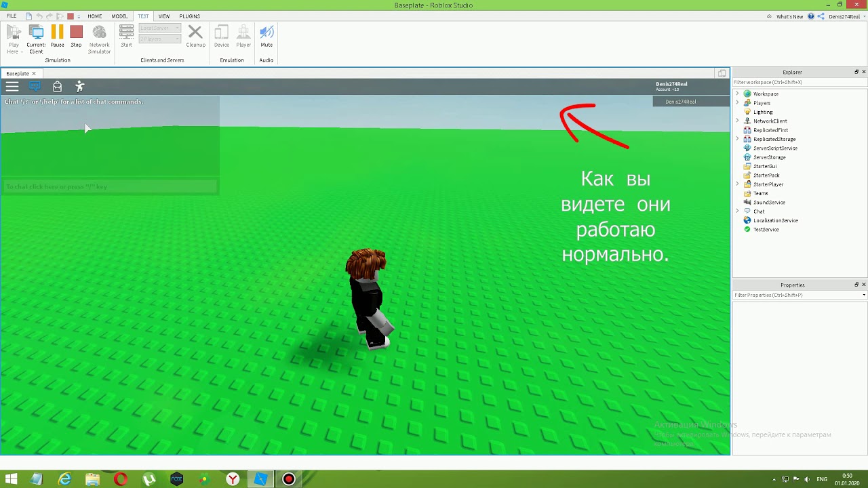Viewport: 868px width, 488px height.
Task: Select SoundService in Explorer
Action: click(x=769, y=202)
